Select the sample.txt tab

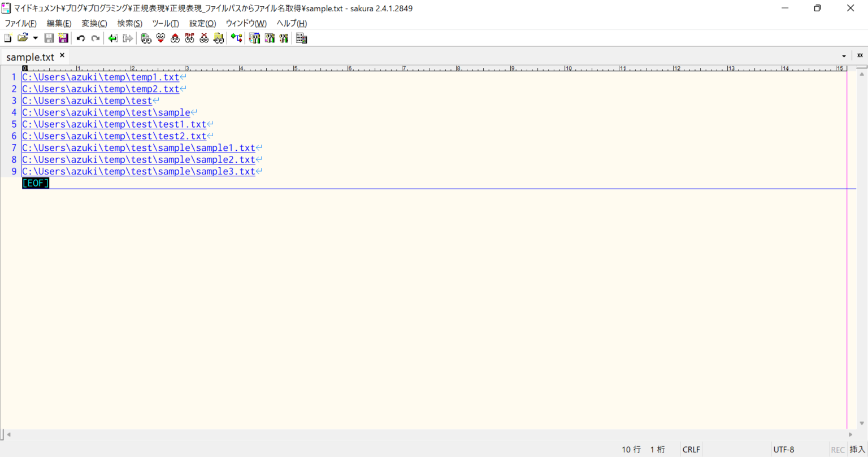[30, 57]
